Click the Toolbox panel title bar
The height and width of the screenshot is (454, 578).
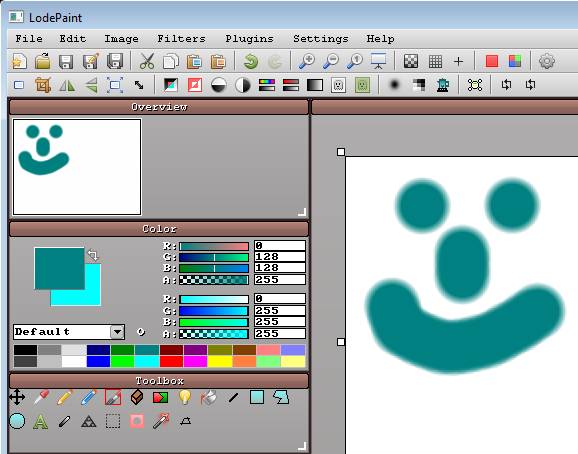click(159, 381)
